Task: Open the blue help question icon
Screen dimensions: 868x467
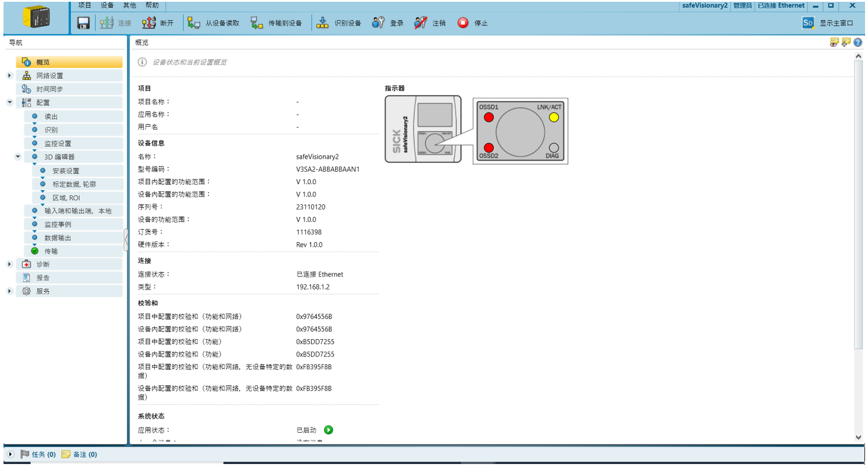Action: click(857, 42)
